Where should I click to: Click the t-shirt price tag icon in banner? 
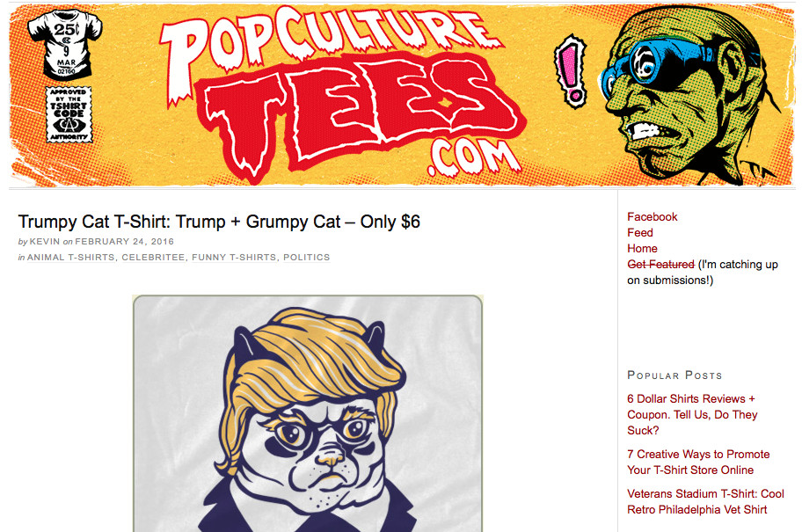click(x=64, y=45)
